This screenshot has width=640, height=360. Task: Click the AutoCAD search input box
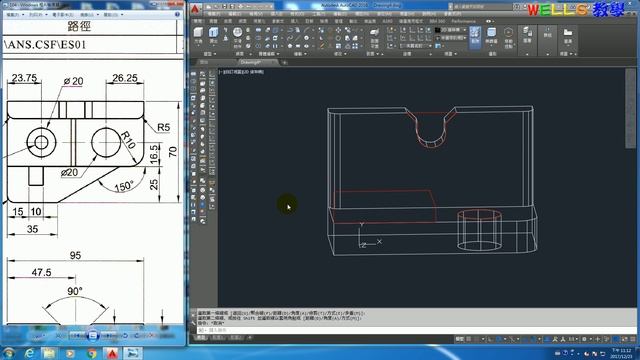481,7
